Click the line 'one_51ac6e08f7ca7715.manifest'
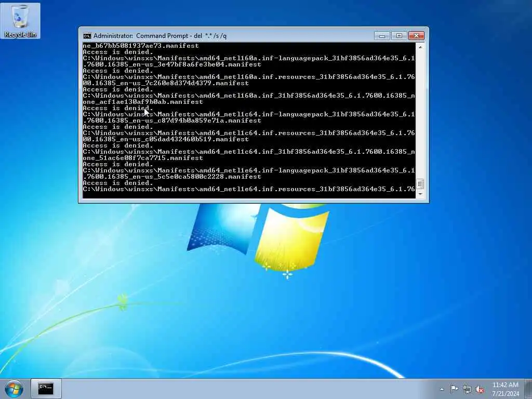Image resolution: width=532 pixels, height=399 pixels. [143, 158]
